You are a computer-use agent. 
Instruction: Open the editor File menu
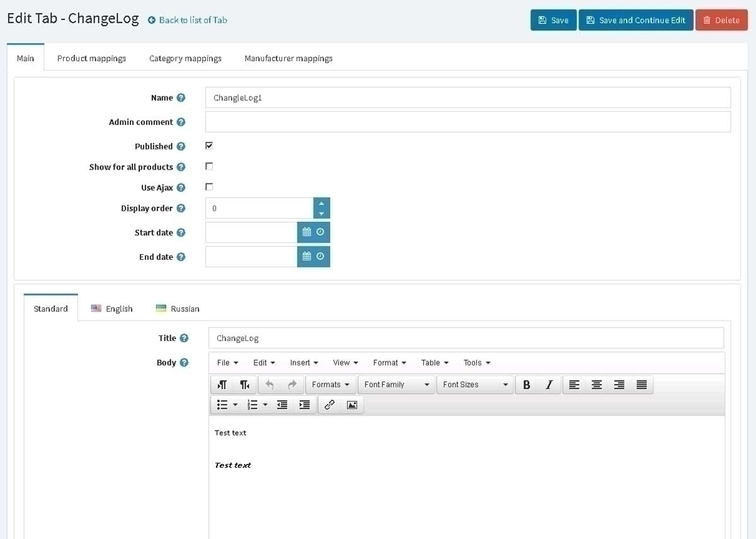(x=227, y=362)
